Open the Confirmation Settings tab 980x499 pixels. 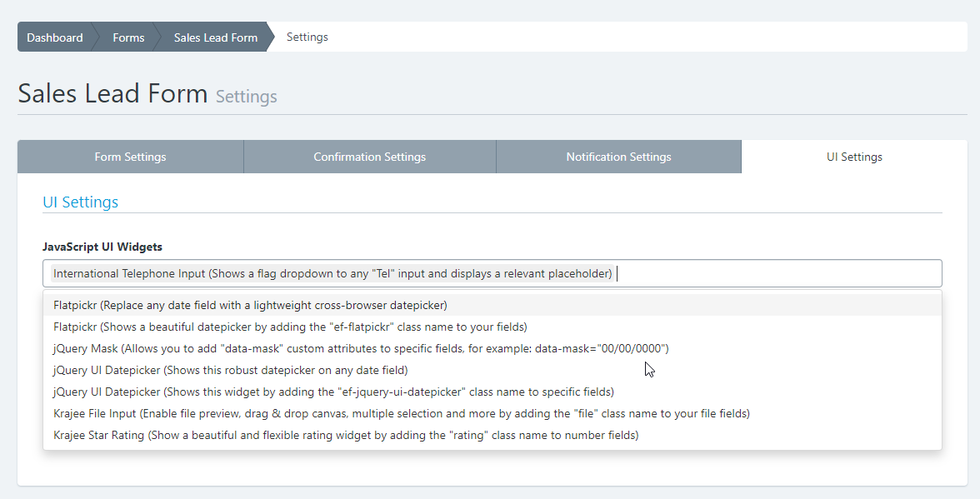(x=369, y=157)
